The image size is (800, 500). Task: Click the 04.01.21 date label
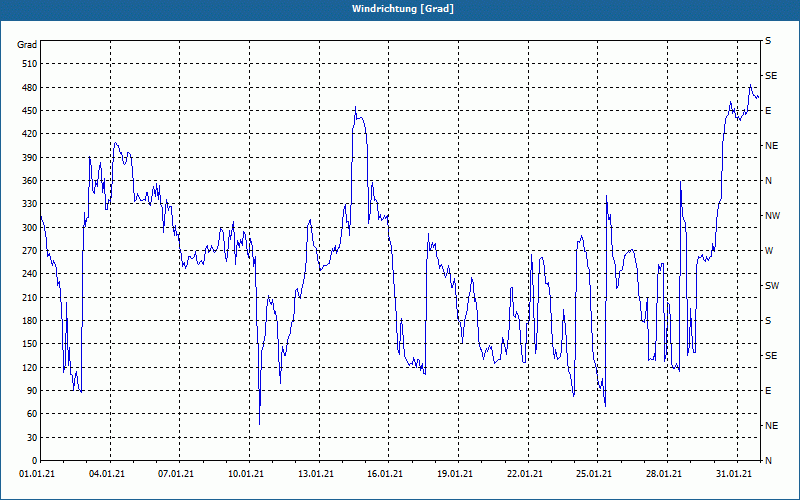pyautogui.click(x=107, y=474)
